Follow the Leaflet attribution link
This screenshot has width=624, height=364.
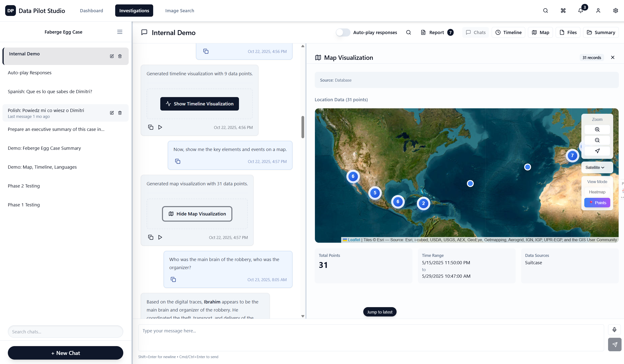click(354, 240)
